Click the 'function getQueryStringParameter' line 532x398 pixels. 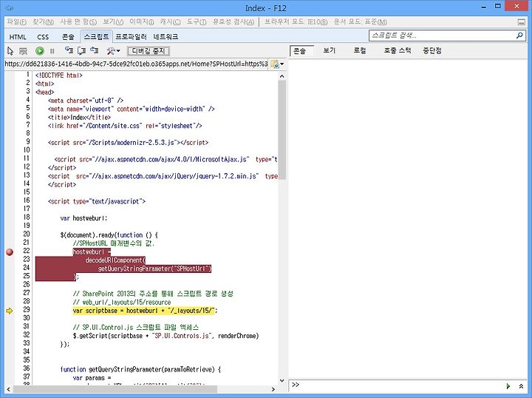pyautogui.click(x=140, y=369)
